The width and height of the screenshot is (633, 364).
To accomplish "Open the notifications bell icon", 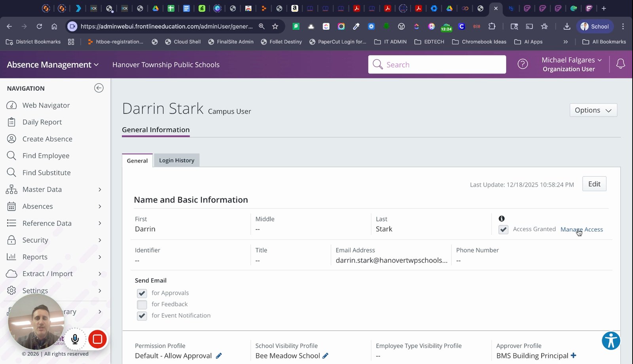I will coord(621,64).
